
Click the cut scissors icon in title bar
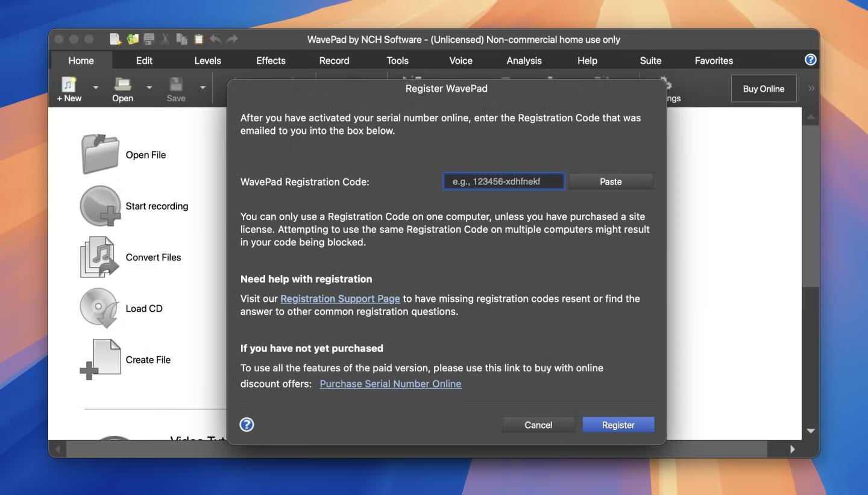pos(165,39)
